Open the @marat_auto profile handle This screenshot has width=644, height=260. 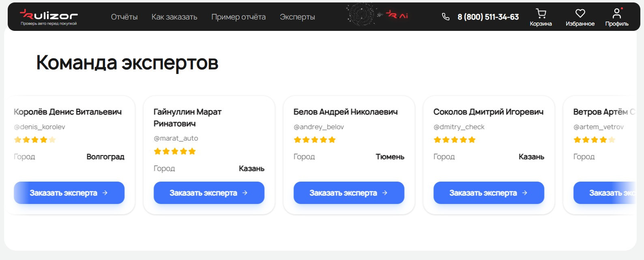(176, 138)
